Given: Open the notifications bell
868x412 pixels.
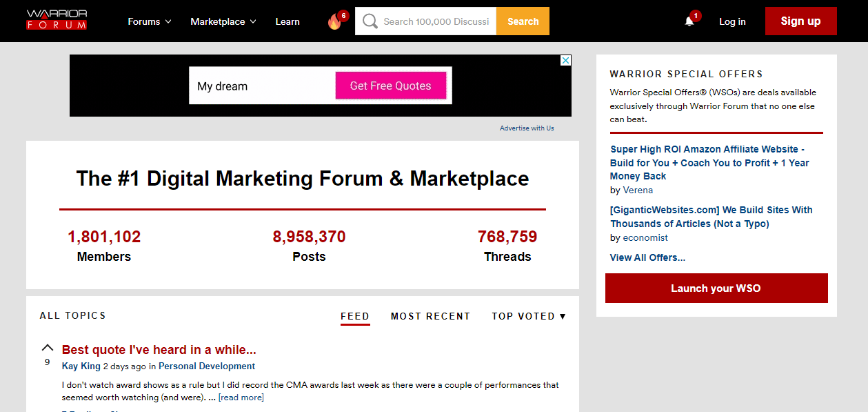Looking at the screenshot, I should tap(689, 21).
